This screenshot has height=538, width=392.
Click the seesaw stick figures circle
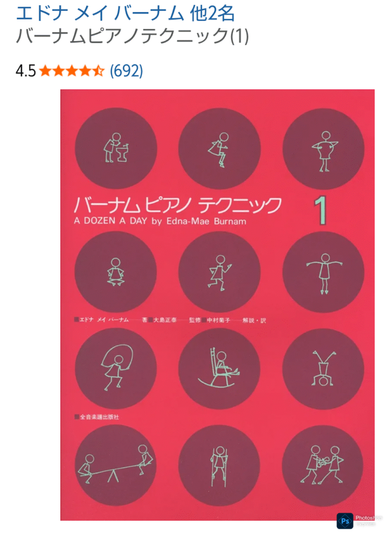pyautogui.click(x=116, y=466)
